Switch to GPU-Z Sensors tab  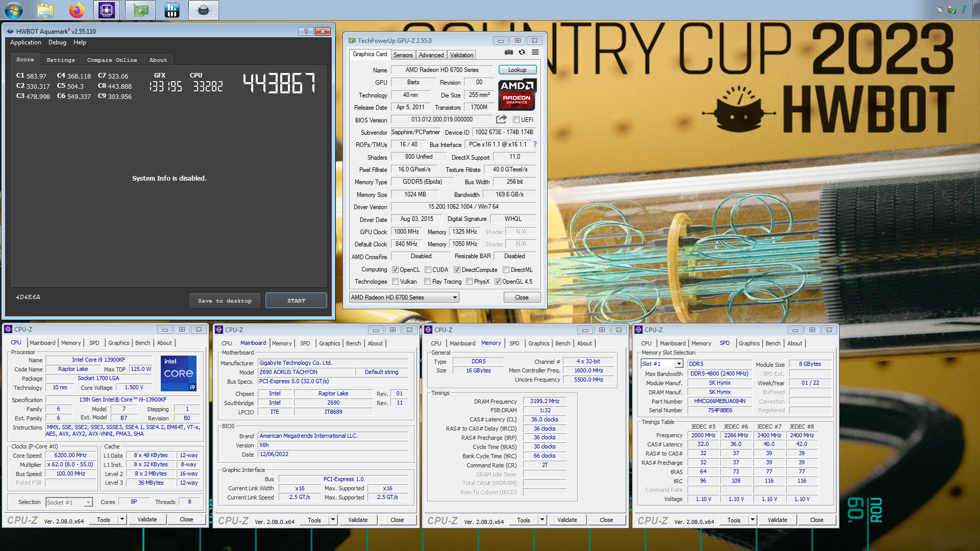403,55
